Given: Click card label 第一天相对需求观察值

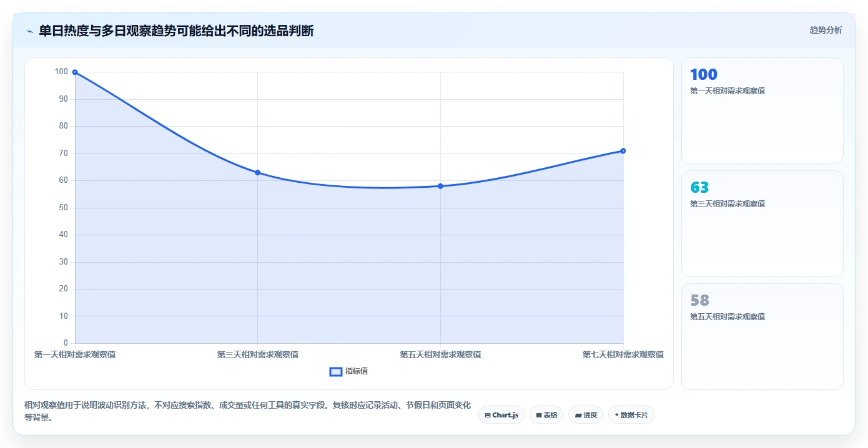Looking at the screenshot, I should [x=727, y=91].
